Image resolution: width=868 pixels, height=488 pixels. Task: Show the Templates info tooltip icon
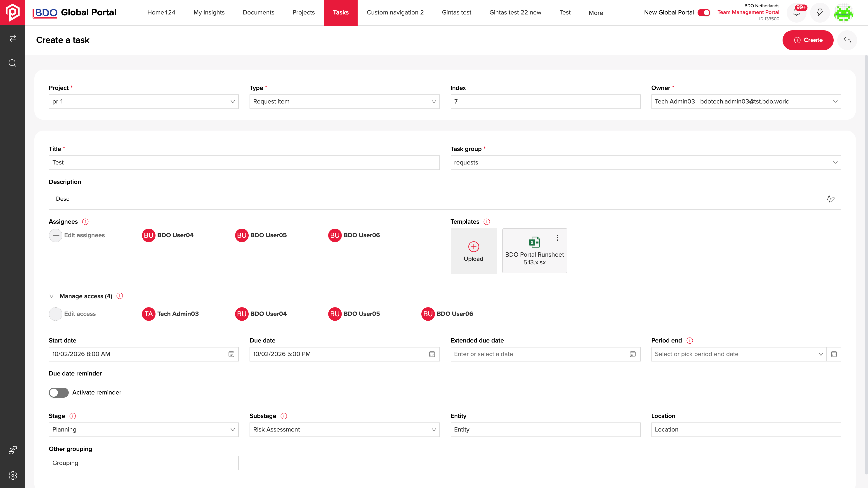pyautogui.click(x=487, y=222)
